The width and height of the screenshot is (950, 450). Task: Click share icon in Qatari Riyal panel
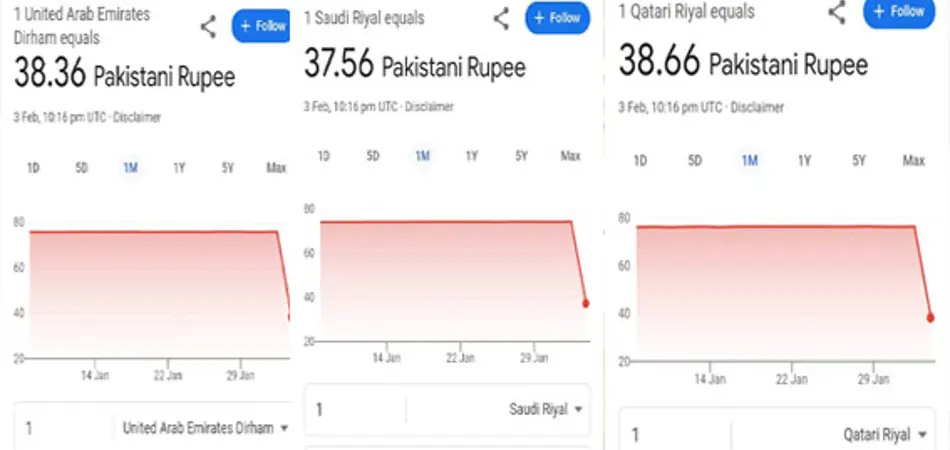[x=836, y=12]
